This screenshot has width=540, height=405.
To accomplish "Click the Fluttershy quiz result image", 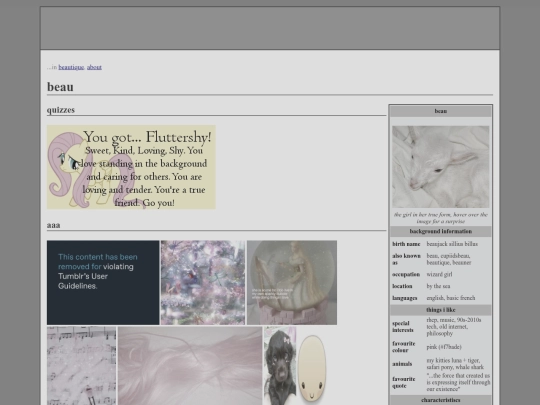I will (x=131, y=167).
